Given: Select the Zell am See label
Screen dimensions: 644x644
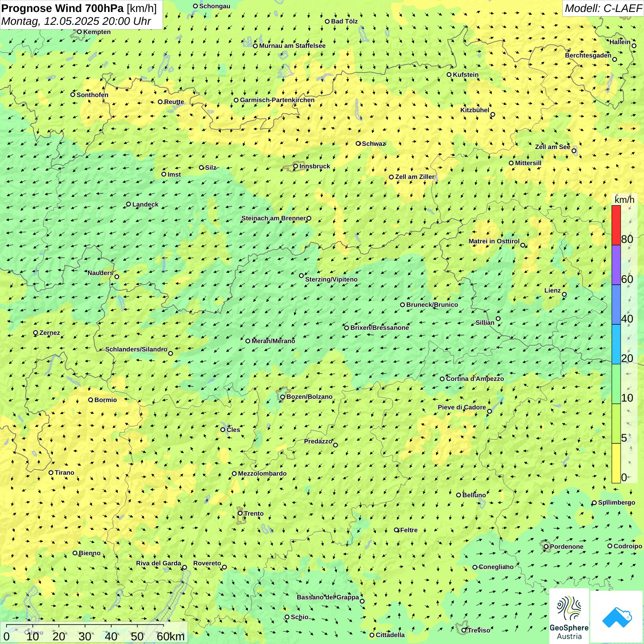Looking at the screenshot, I should point(552,147).
